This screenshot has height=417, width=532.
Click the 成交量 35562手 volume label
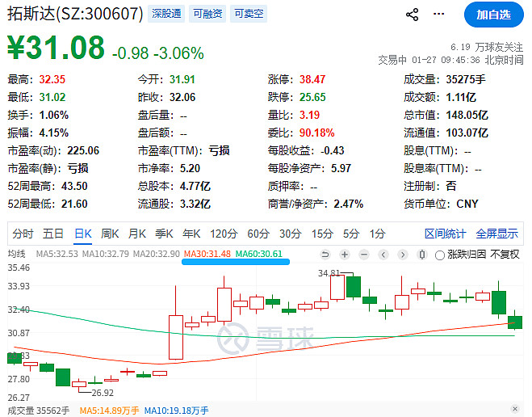click(38, 411)
